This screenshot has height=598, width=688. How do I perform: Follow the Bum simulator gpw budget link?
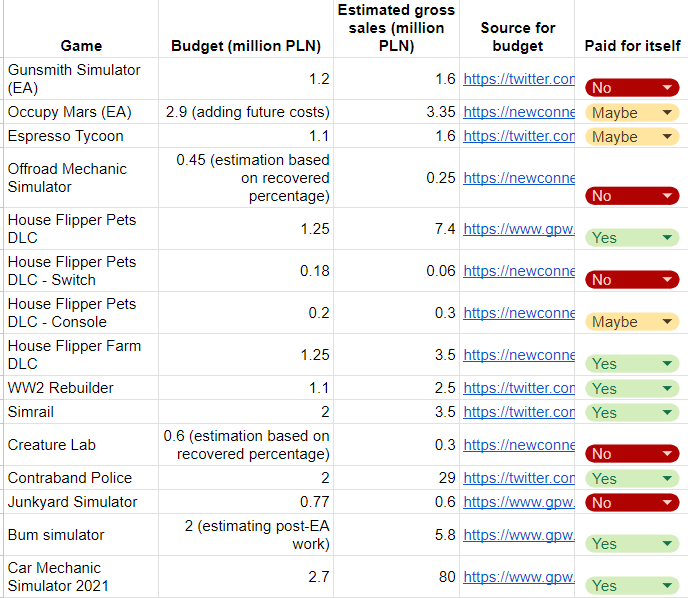(x=519, y=535)
